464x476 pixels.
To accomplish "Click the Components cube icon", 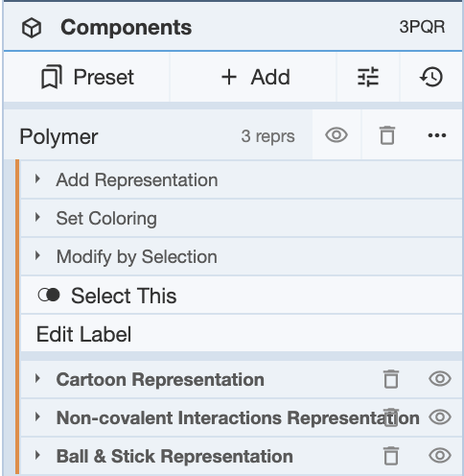I will click(x=32, y=28).
